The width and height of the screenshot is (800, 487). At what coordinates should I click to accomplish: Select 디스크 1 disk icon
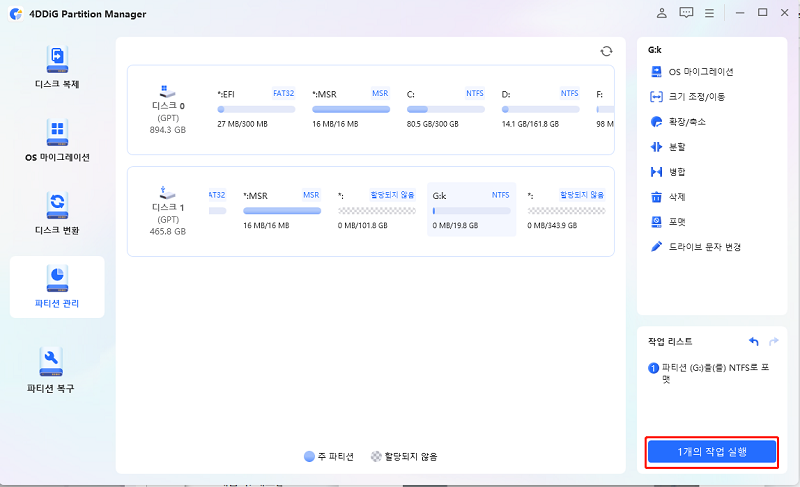tap(167, 193)
